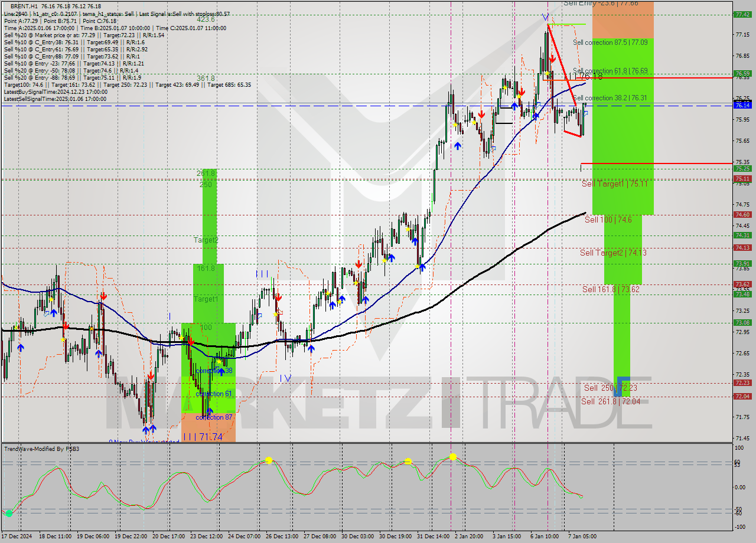
Task: Click the '7 Jan 05:00' time axis label
Action: tap(582, 536)
